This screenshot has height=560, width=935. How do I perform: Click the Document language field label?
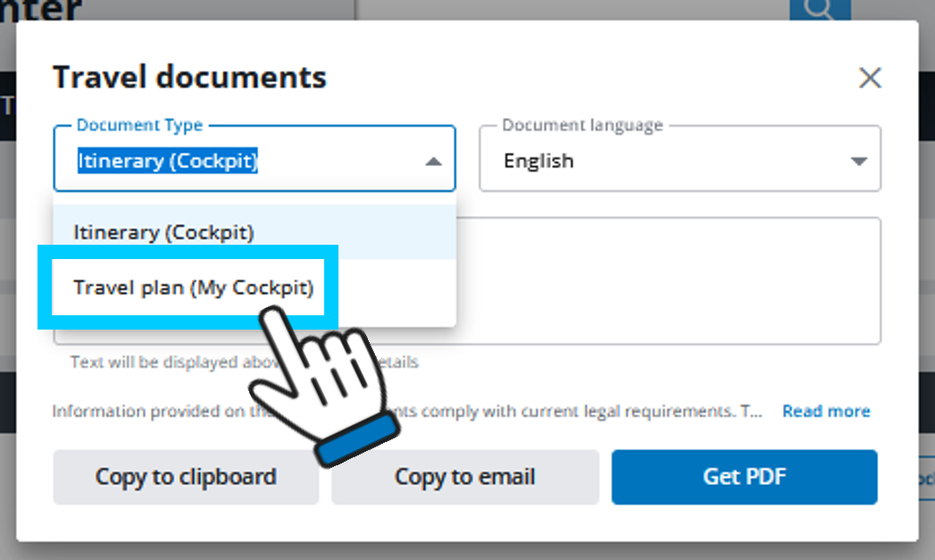pos(582,126)
